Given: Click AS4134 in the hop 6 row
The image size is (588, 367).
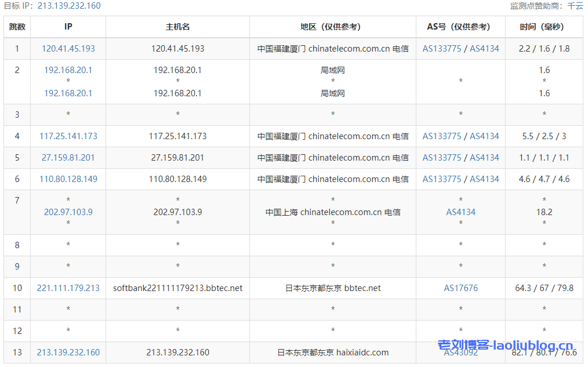Looking at the screenshot, I should tap(484, 179).
